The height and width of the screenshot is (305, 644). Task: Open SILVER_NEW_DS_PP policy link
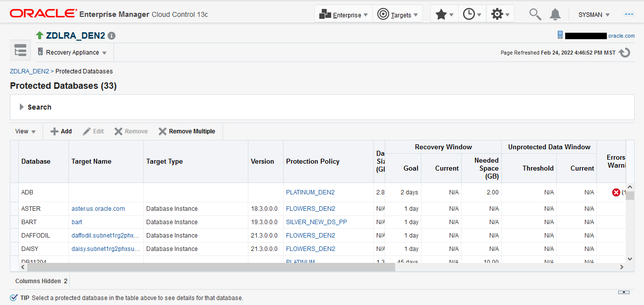[x=316, y=222]
